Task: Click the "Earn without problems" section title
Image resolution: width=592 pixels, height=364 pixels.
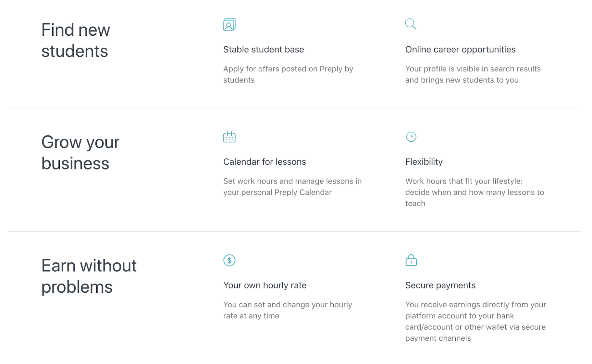Action: (89, 276)
